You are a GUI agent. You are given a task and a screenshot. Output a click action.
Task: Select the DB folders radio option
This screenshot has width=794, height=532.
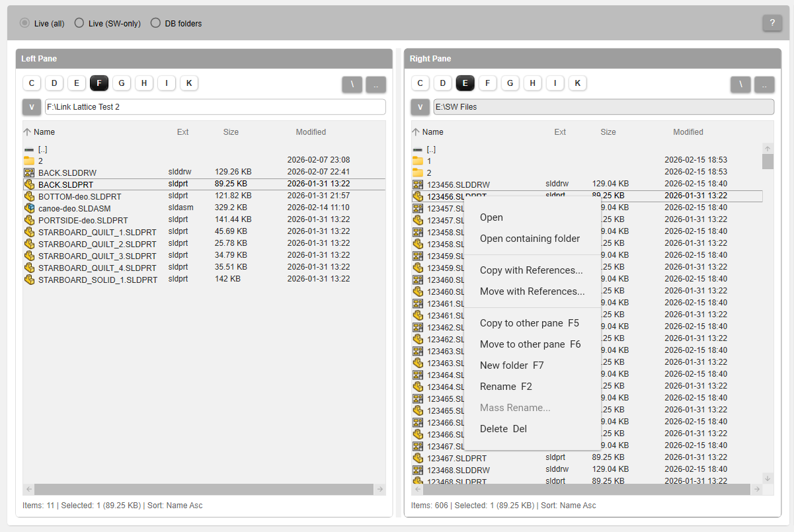(x=155, y=23)
